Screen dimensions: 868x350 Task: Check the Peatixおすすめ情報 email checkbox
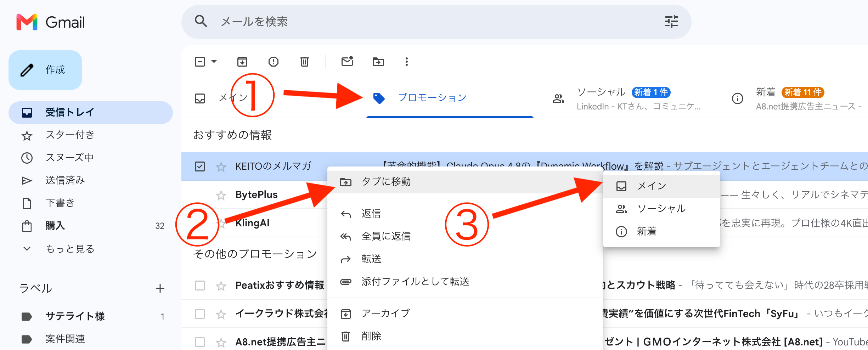point(200,285)
